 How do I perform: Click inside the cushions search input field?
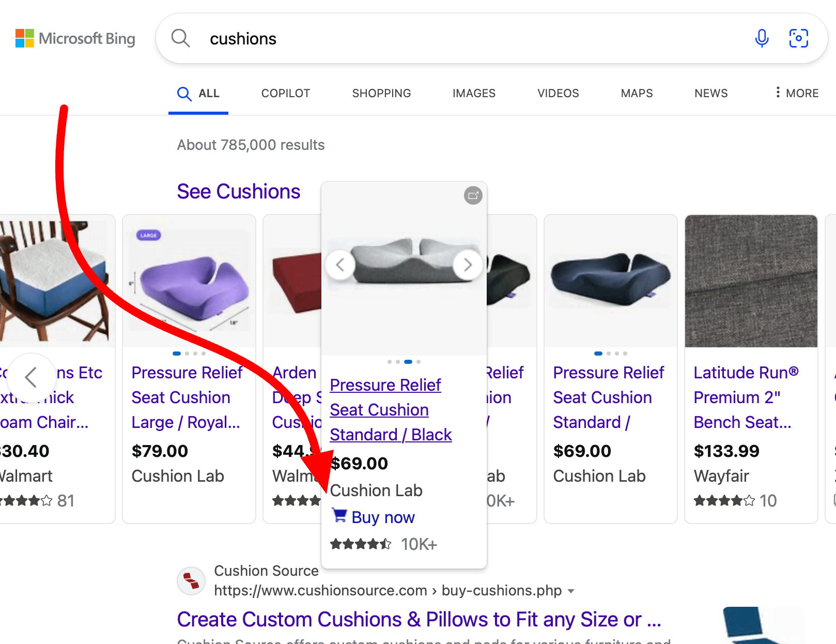point(362,38)
